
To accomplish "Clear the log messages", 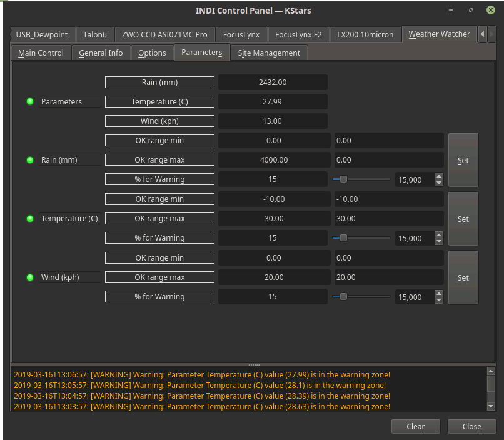I will point(416,426).
